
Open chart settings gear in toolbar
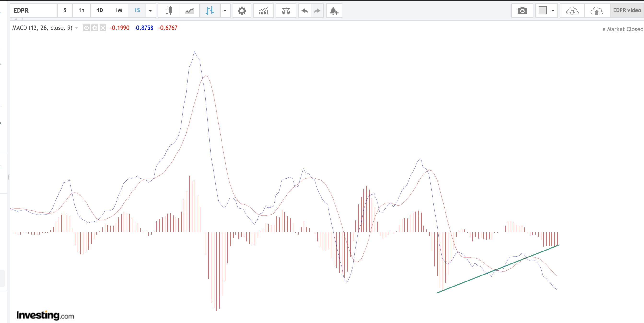coord(241,11)
